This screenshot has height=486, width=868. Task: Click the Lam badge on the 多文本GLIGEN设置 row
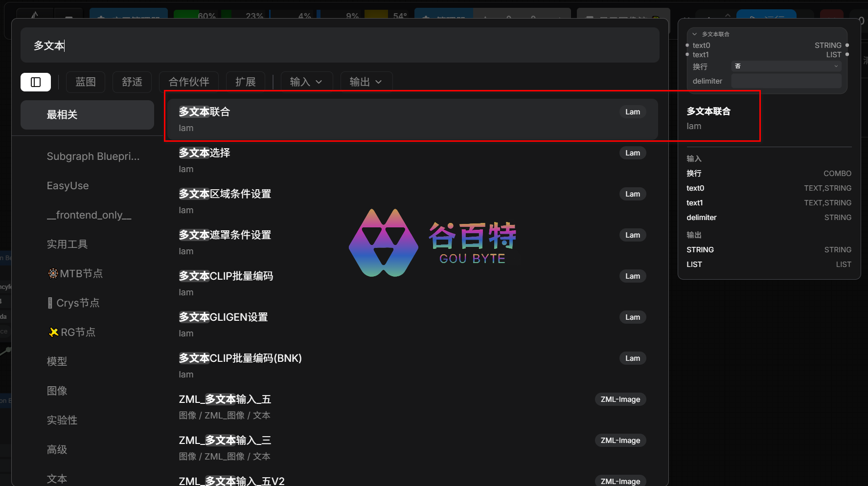tap(633, 317)
